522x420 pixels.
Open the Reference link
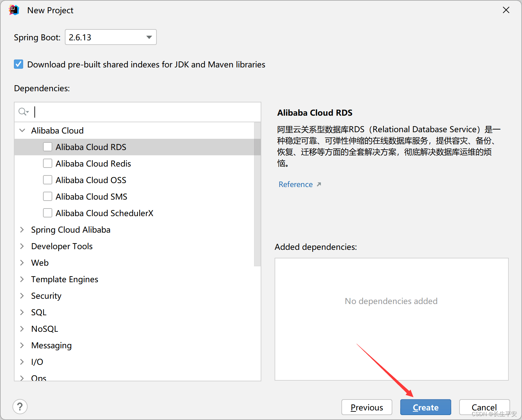pyautogui.click(x=296, y=184)
